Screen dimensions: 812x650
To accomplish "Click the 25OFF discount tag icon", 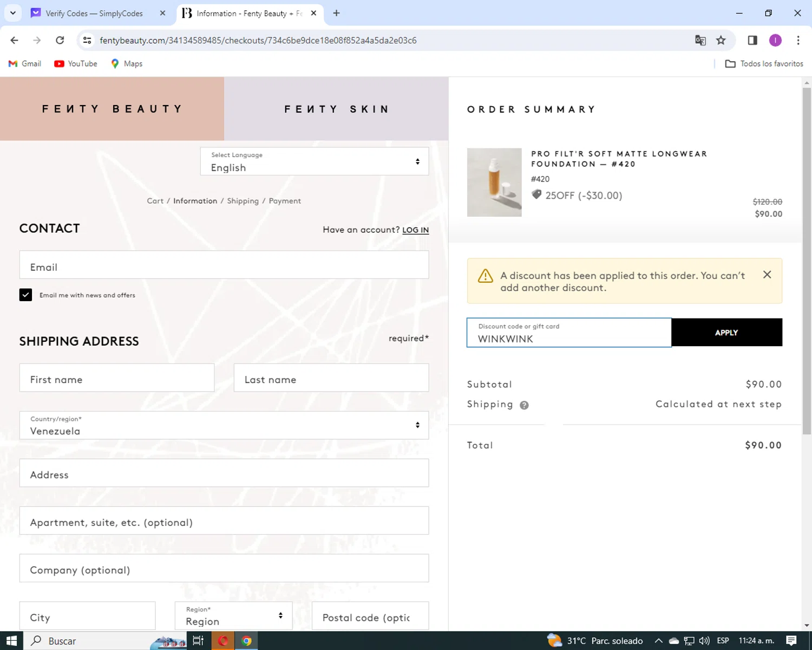I will (536, 194).
